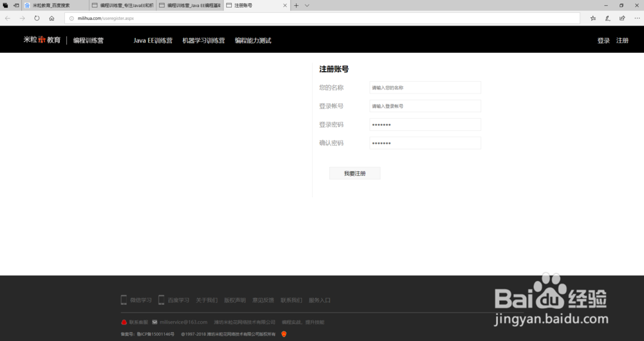Show tab previews chevron next to plus
This screenshot has width=644, height=341.
(307, 5)
